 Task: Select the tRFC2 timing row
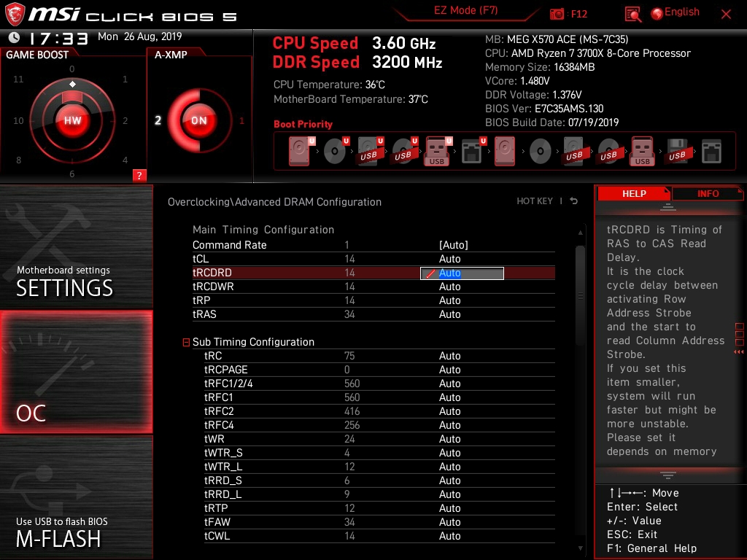tap(379, 411)
